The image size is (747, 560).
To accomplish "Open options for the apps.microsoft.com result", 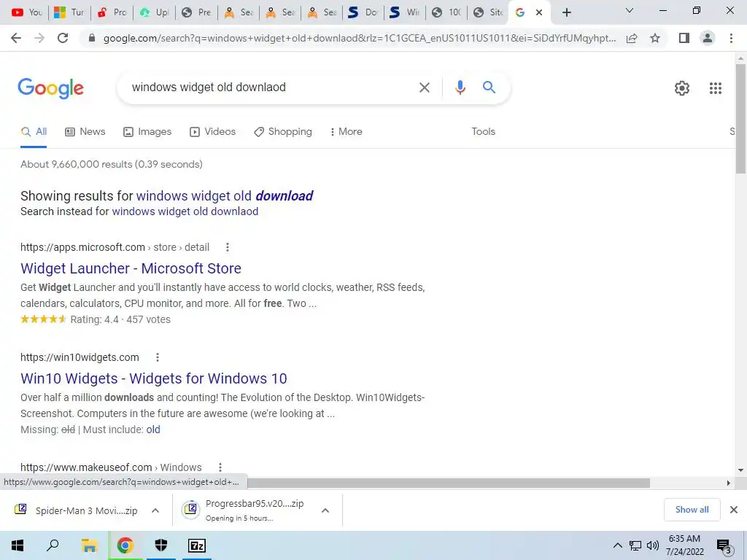I will [x=228, y=247].
